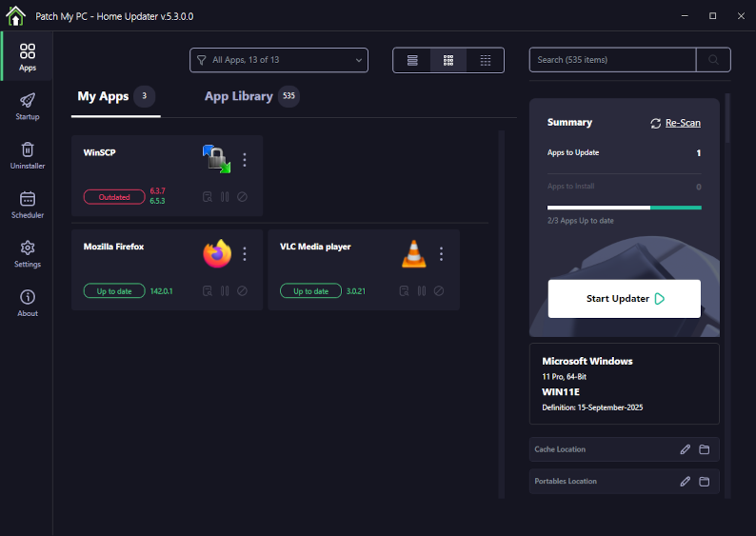
Task: Select the medium grid view
Action: [x=448, y=60]
